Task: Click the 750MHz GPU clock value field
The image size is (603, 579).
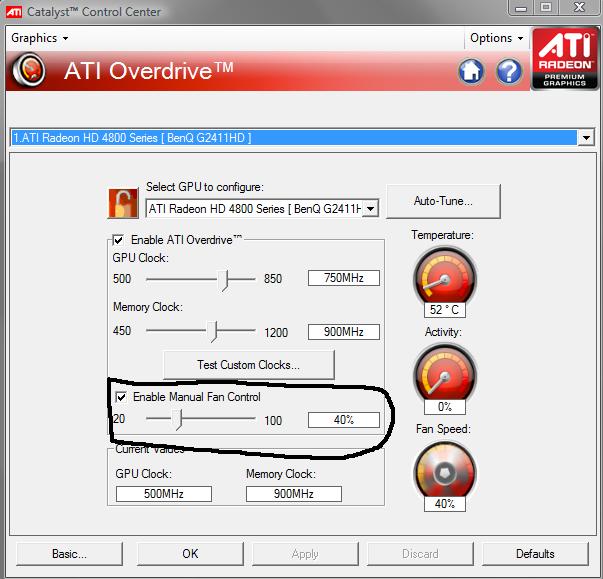Action: coord(344,278)
